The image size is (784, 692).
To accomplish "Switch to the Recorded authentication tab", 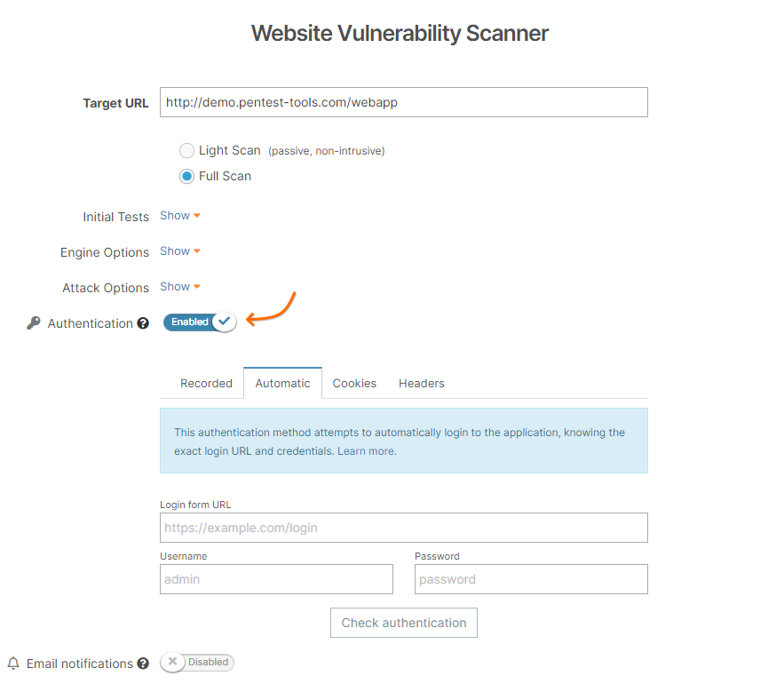I will coord(206,383).
